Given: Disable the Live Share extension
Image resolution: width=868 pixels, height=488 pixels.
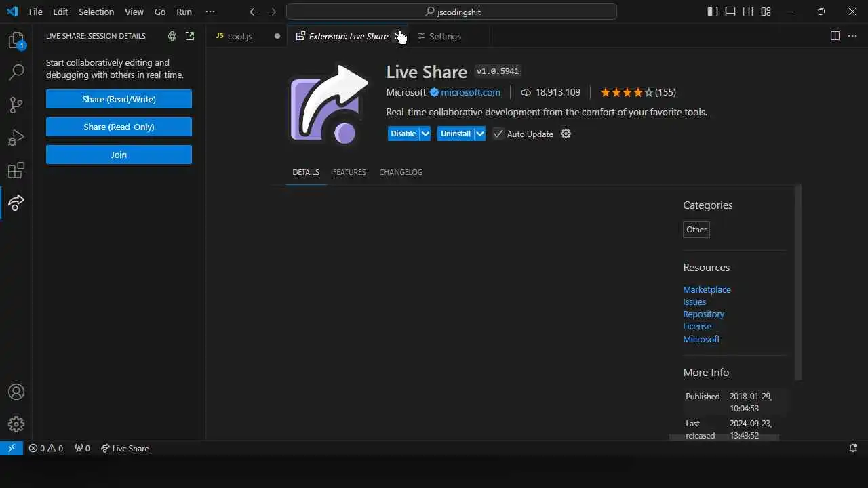Looking at the screenshot, I should click(403, 134).
